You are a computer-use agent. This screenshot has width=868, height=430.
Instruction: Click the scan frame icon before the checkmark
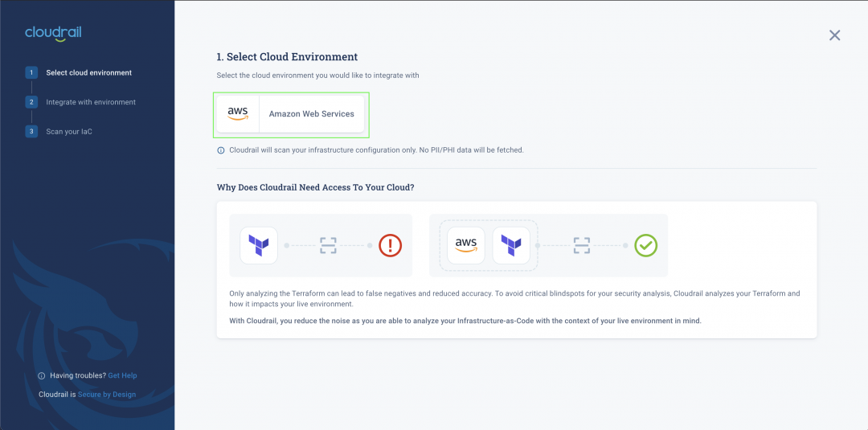click(x=581, y=245)
